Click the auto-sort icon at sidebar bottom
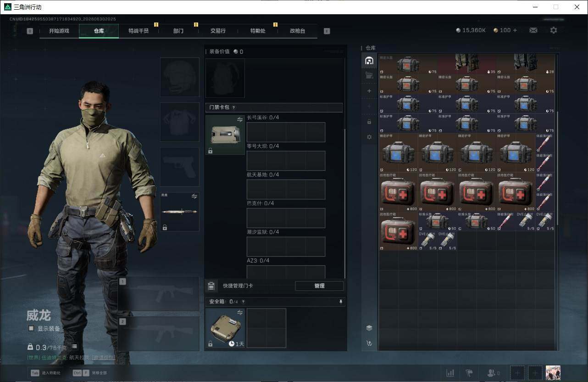This screenshot has width=588, height=382. pyautogui.click(x=369, y=343)
